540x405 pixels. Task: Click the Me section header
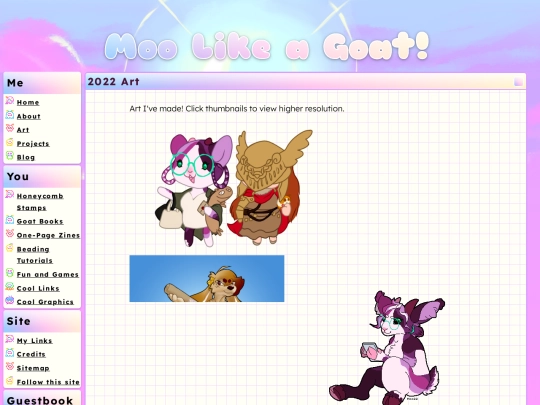pos(42,83)
